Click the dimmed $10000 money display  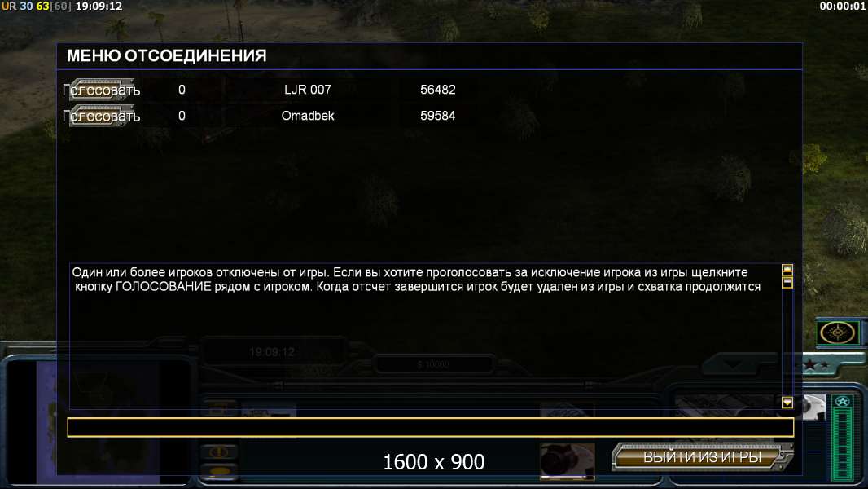[x=433, y=364]
